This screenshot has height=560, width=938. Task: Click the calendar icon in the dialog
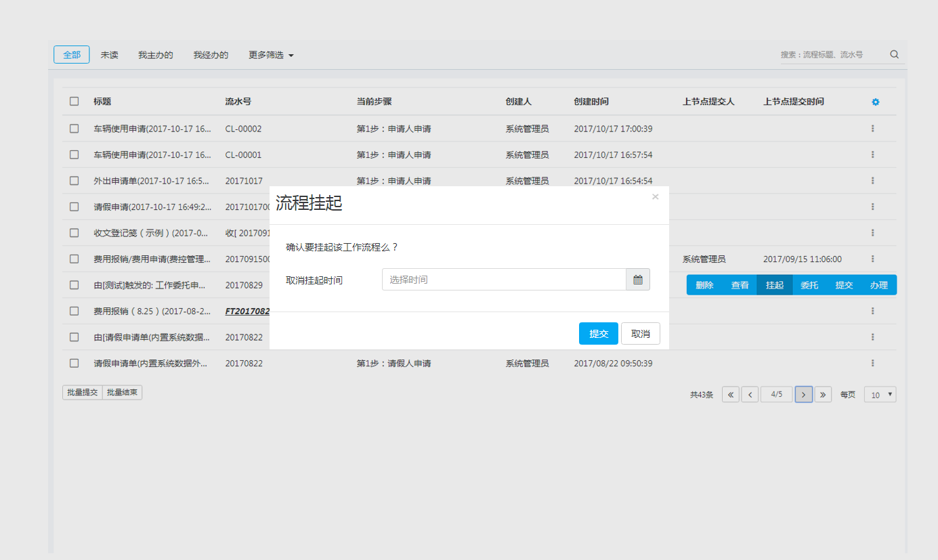637,280
